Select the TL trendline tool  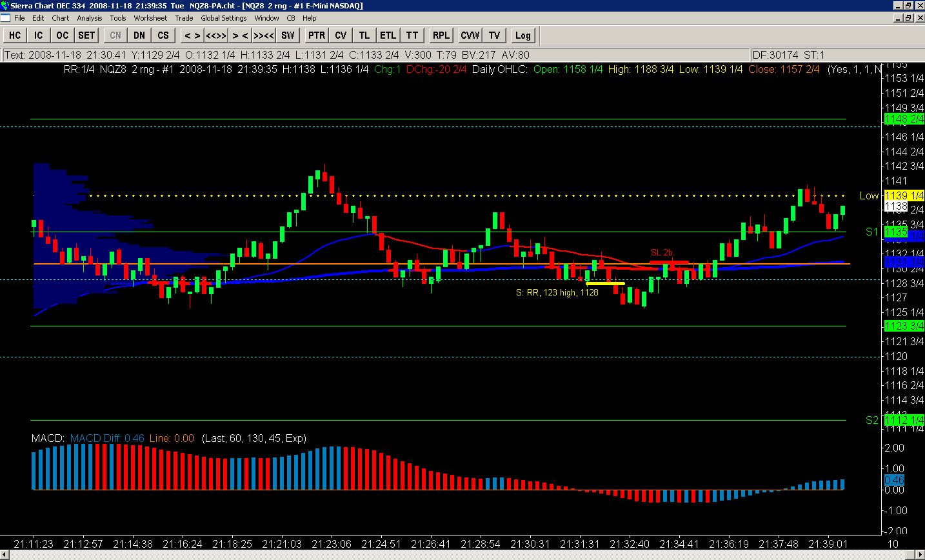(364, 35)
